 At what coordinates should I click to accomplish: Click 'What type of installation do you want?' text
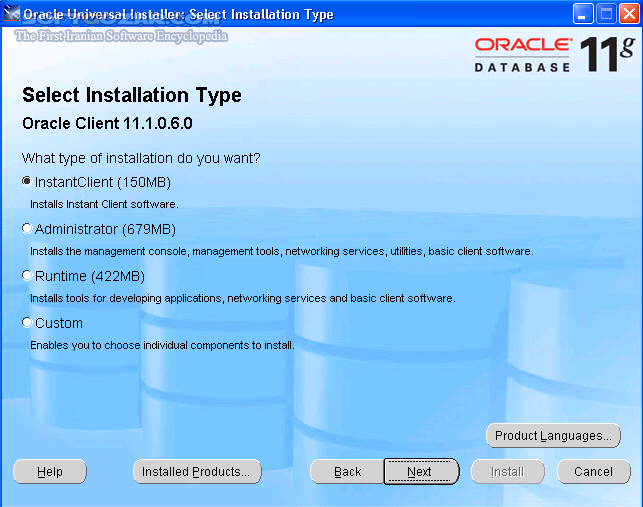[x=141, y=158]
